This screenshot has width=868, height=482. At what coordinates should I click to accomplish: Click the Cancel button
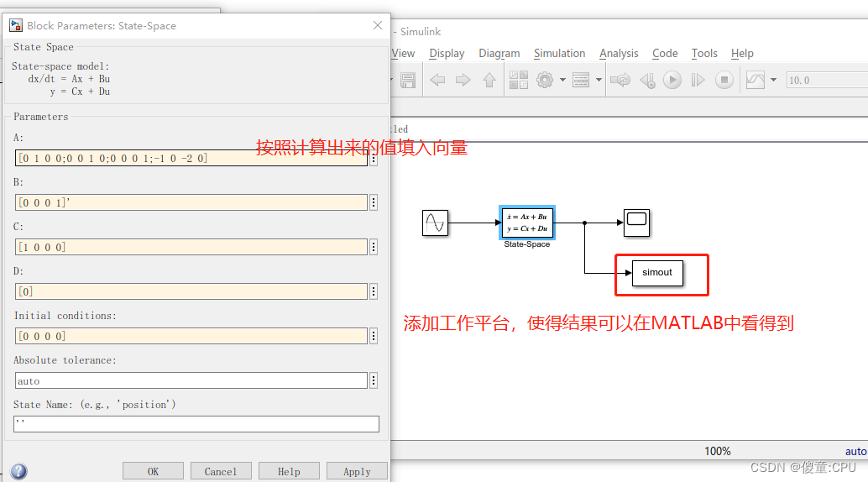coord(221,471)
